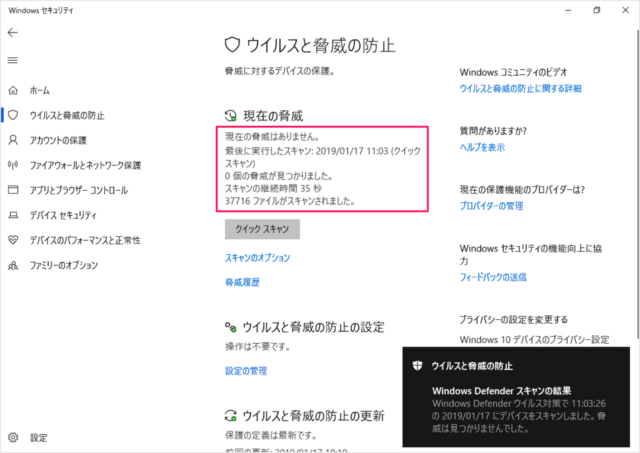Go back with the back arrow
The width and height of the screenshot is (640, 453).
coord(13,33)
